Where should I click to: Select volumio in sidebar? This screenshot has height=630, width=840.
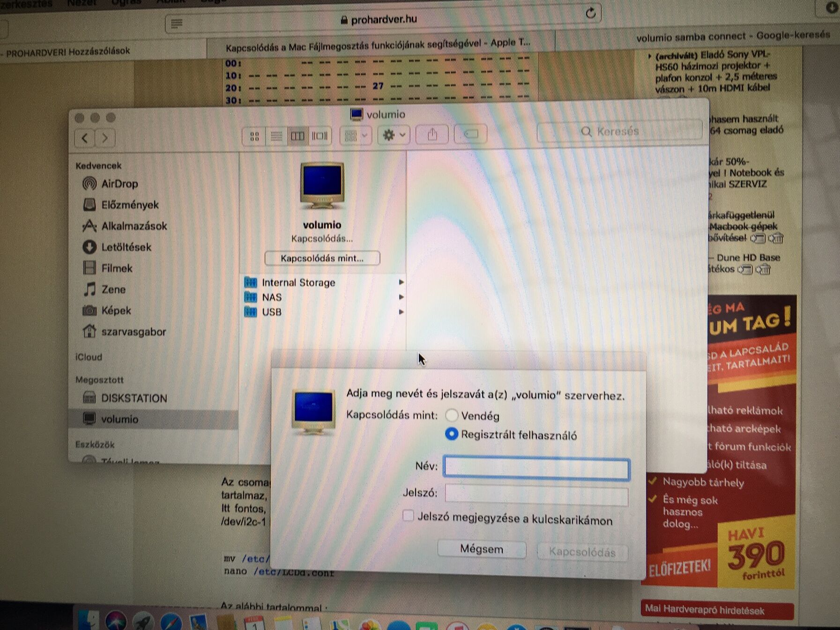pos(154,419)
